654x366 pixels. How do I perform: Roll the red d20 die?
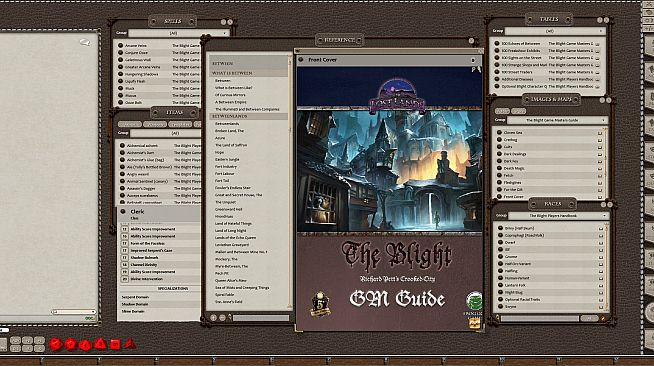pyautogui.click(x=55, y=344)
